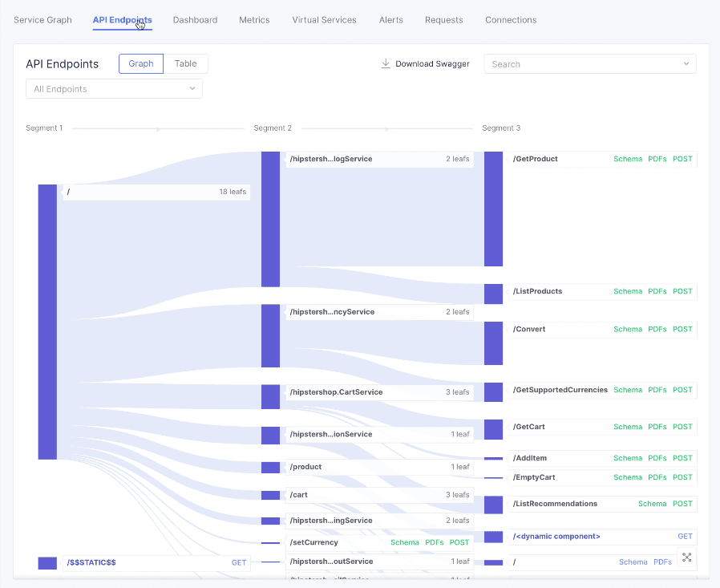This screenshot has height=588, width=720.
Task: Select the Service Graph tab
Action: pyautogui.click(x=42, y=20)
